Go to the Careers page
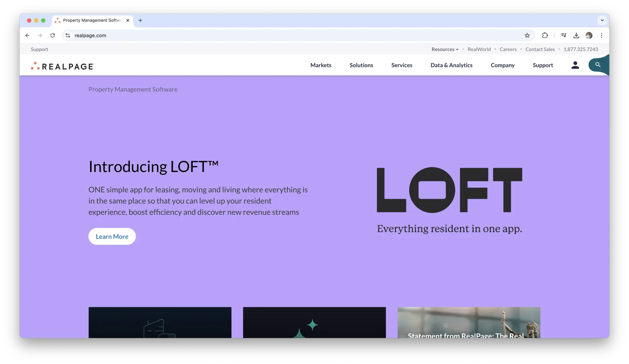The height and width of the screenshot is (364, 629). coord(508,49)
